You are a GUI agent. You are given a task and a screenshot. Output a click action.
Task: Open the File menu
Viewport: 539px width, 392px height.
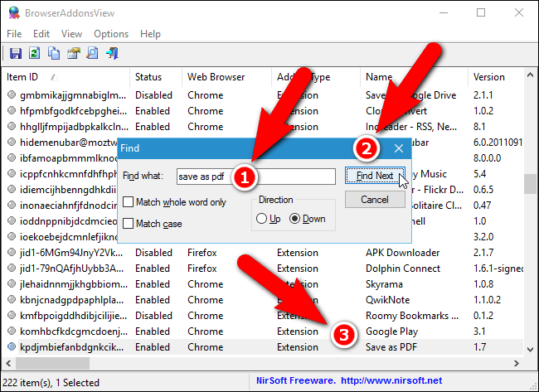click(x=14, y=34)
